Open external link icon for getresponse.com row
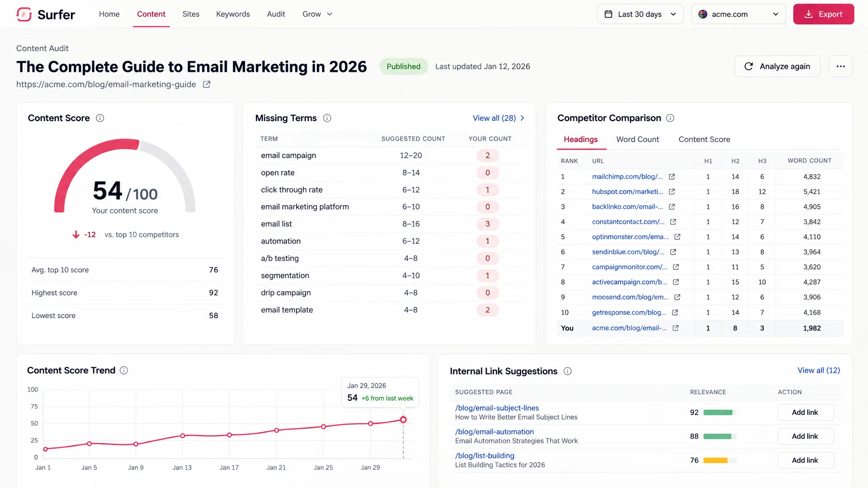This screenshot has height=488, width=868. point(675,312)
